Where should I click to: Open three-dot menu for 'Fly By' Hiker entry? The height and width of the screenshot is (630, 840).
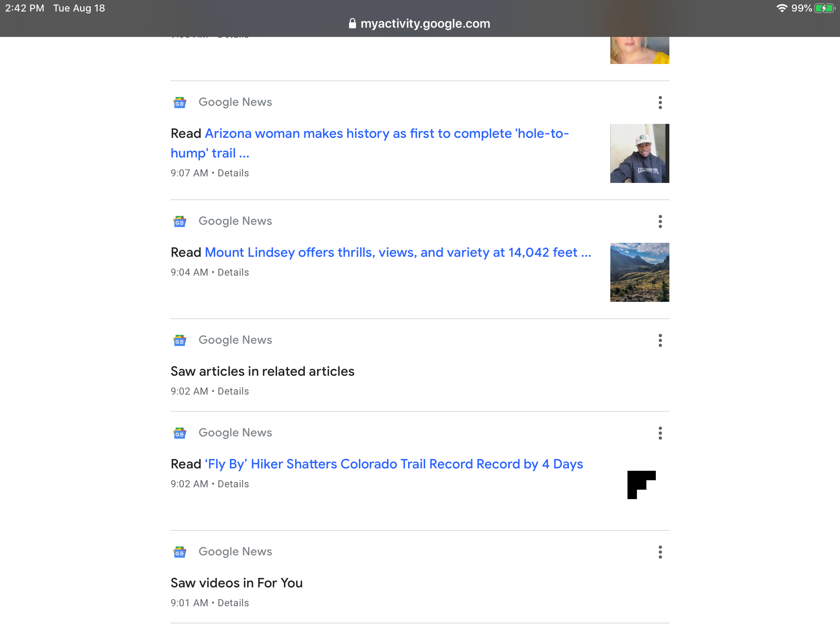click(660, 433)
